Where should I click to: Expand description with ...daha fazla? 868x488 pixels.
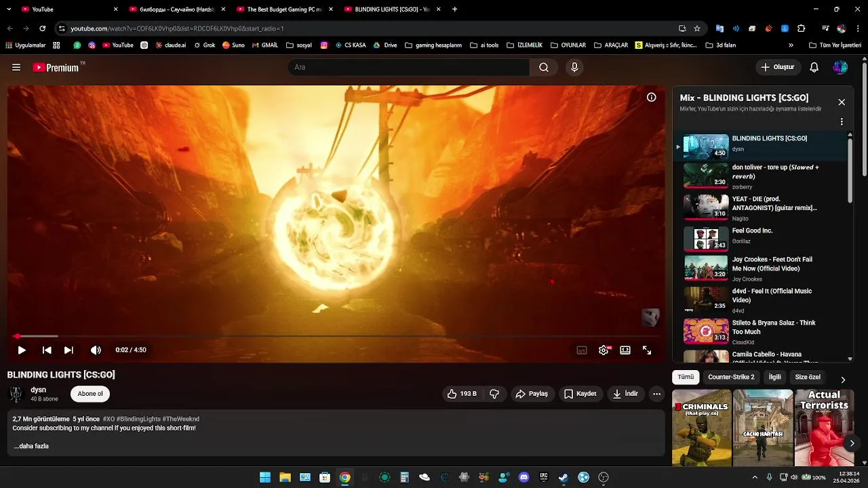click(x=31, y=446)
